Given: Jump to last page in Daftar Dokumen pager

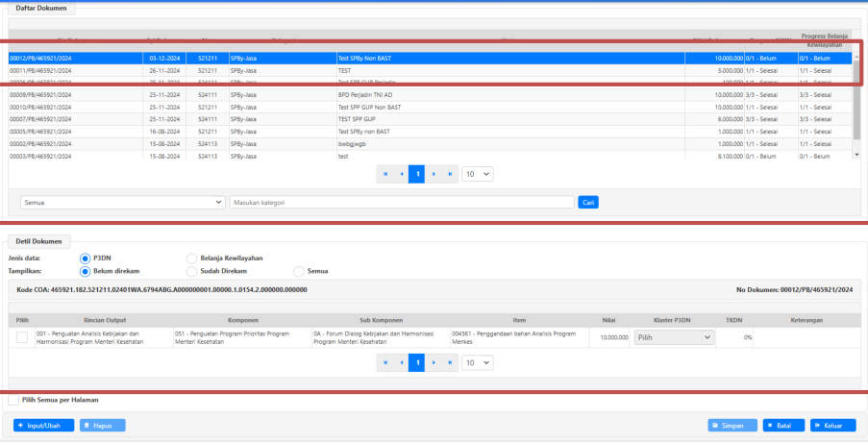Looking at the screenshot, I should (449, 174).
